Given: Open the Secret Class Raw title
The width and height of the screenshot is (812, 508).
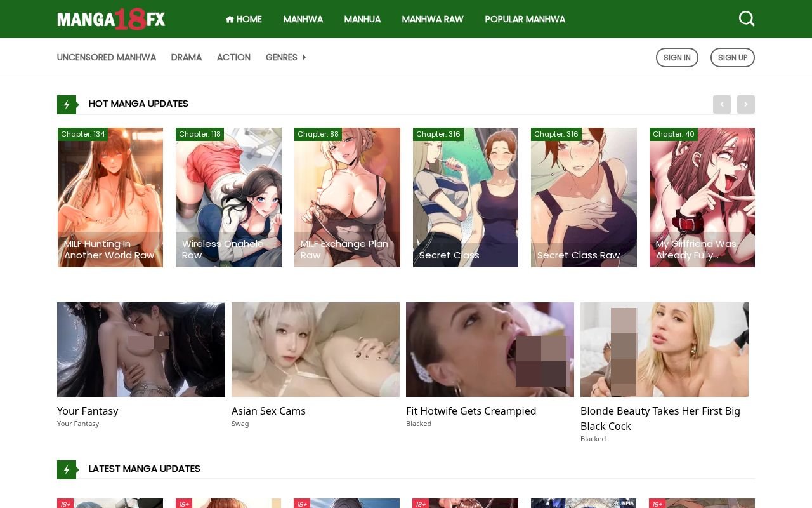Looking at the screenshot, I should click(x=579, y=255).
